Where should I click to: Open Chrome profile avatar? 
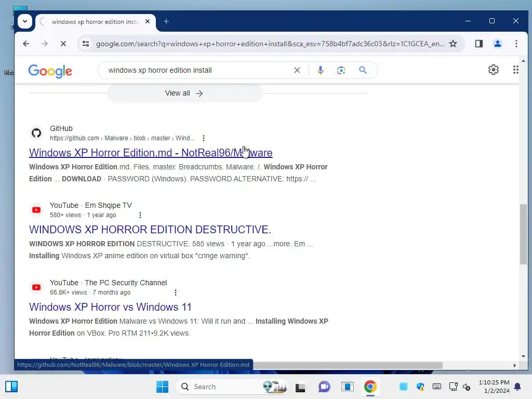pyautogui.click(x=497, y=44)
